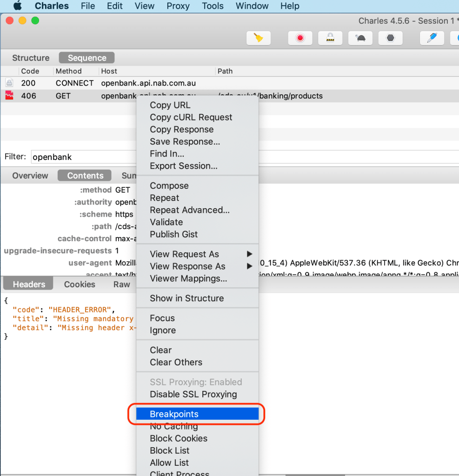The height and width of the screenshot is (476, 459).
Task: Toggle the hexagon breakpoints toolbar icon
Action: pos(390,38)
